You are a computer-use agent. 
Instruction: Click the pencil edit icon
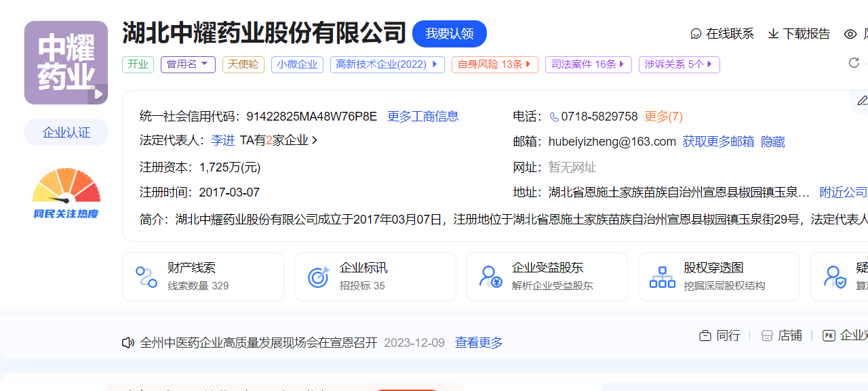[862, 100]
